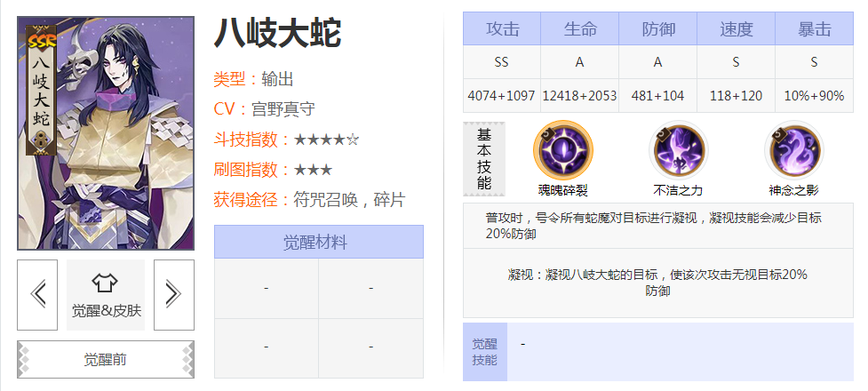Screen dimensions: 868x391
Task: Select the 觉醒技能 section label
Action: [x=485, y=352]
